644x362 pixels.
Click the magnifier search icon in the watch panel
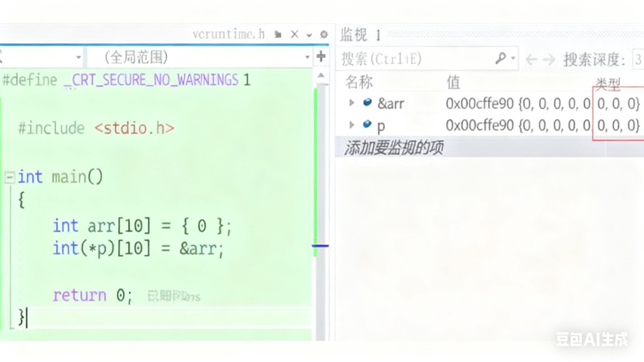[500, 58]
